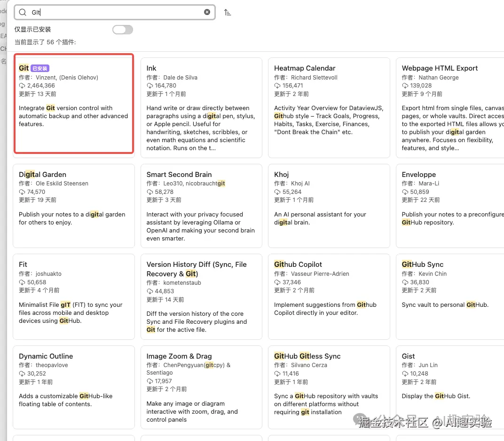Click the installed badge on Git
504x441 pixels.
40,68
